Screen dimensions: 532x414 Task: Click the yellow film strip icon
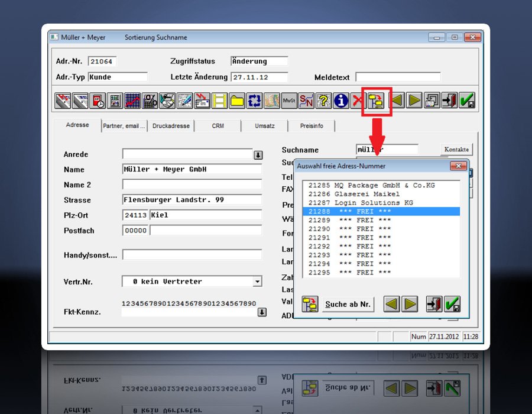click(x=219, y=101)
